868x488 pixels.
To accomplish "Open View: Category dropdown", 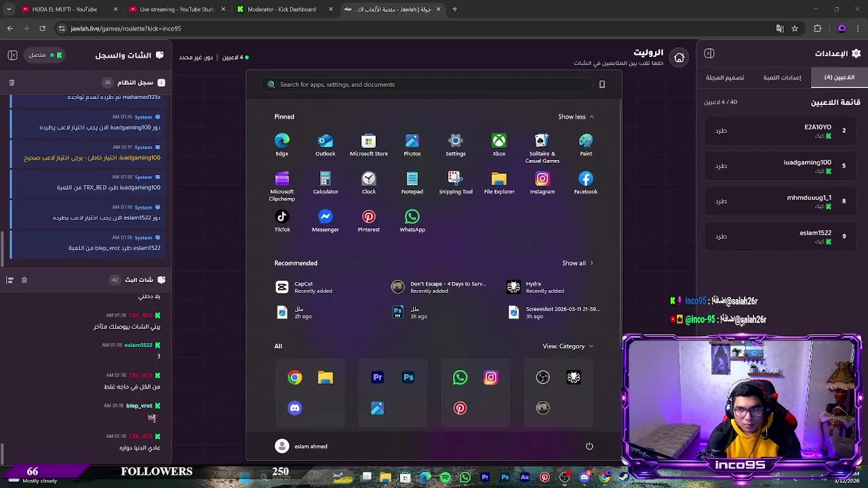I will (x=568, y=346).
